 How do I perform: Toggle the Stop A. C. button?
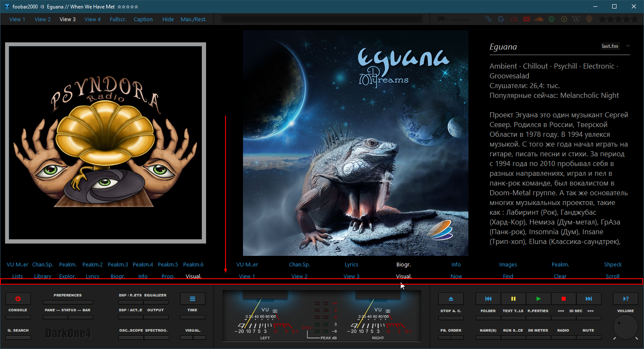[x=451, y=318]
